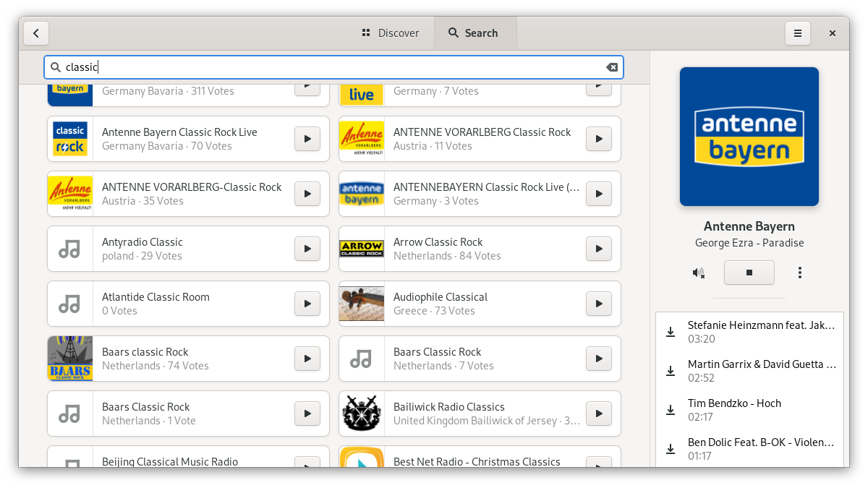The height and width of the screenshot is (488, 868).
Task: Download the song Tim Bendzko - Hoch
Action: pyautogui.click(x=671, y=410)
